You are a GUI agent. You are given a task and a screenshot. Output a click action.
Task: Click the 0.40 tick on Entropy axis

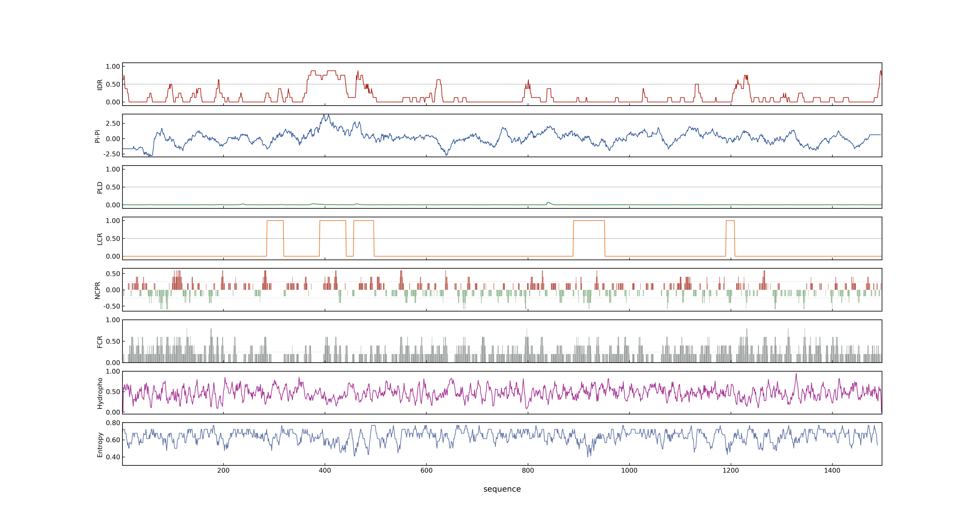[x=113, y=457]
